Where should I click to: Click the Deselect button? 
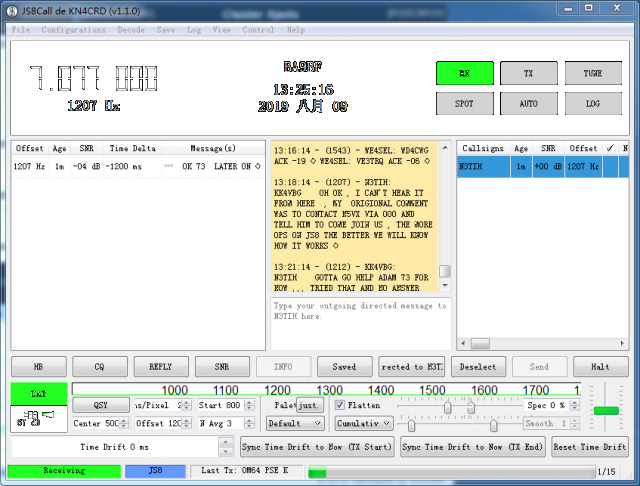tap(478, 366)
